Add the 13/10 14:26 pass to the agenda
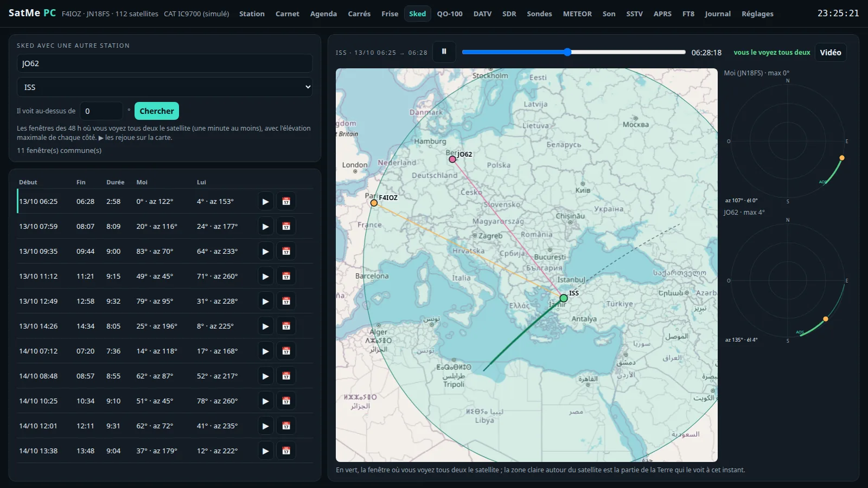This screenshot has width=868, height=488. click(286, 326)
